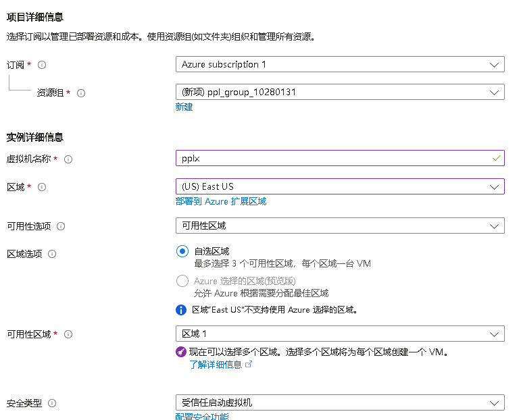This screenshot has height=420, width=521.
Task: Click the info icon beside 资源组
Action: click(81, 93)
